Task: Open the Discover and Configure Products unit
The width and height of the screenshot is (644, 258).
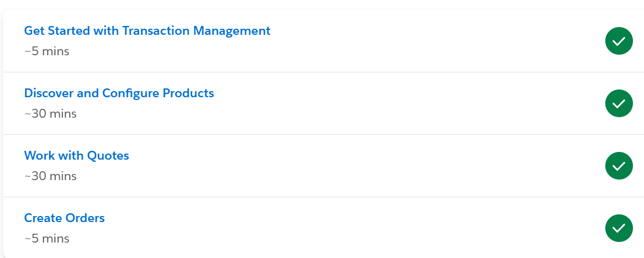Action: click(119, 93)
